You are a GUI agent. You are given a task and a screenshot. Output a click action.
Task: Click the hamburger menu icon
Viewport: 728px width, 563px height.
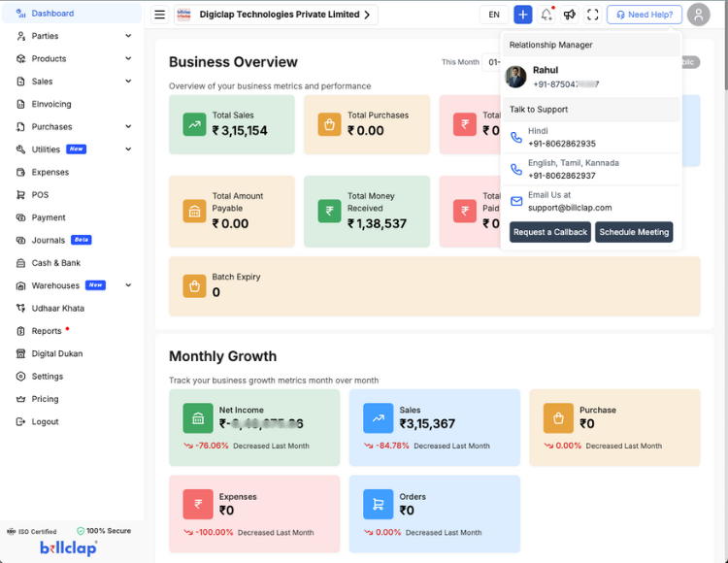pyautogui.click(x=160, y=15)
